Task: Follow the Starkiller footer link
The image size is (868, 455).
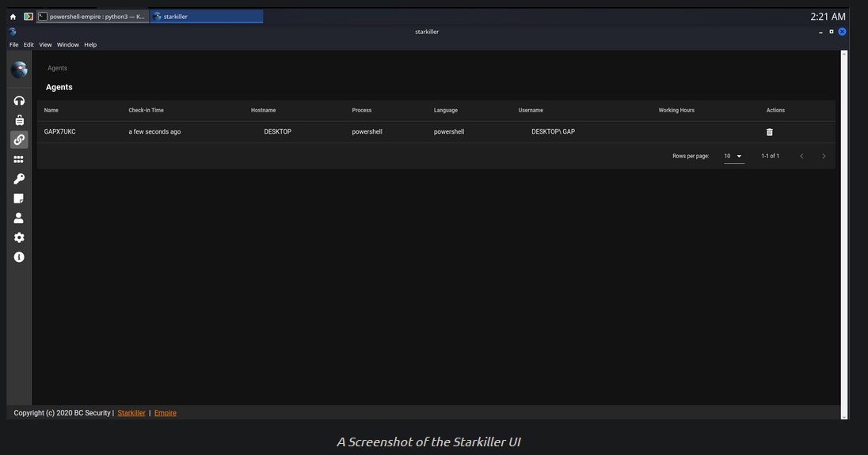Action: point(131,413)
